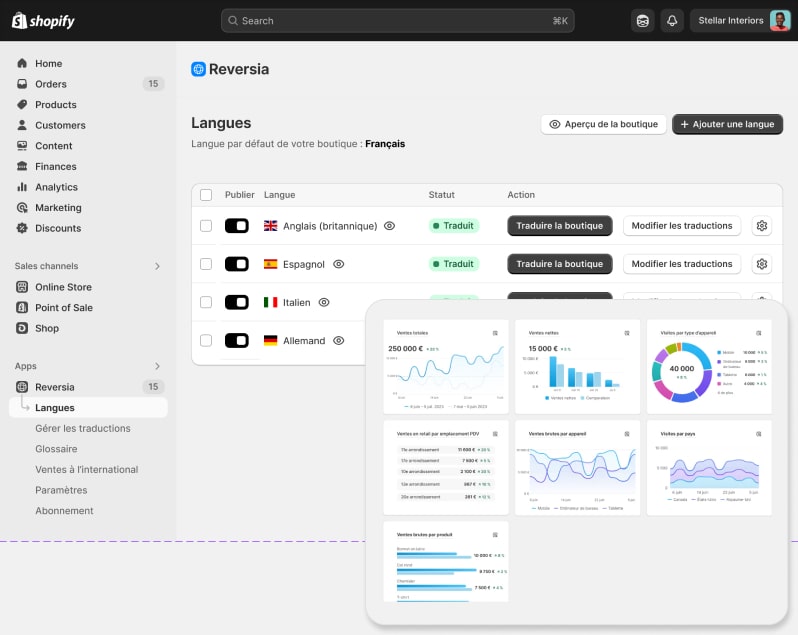Click the Ajouter une langue button

click(727, 124)
